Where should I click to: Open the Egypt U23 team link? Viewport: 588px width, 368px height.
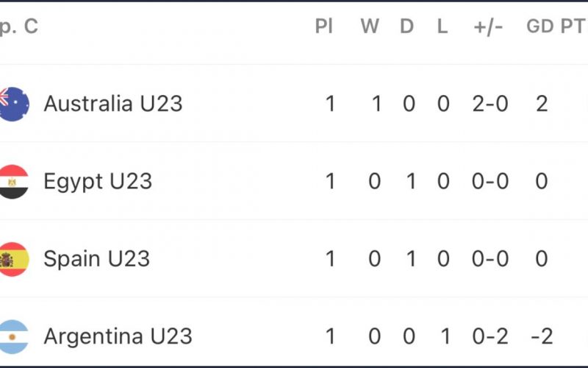[98, 182]
